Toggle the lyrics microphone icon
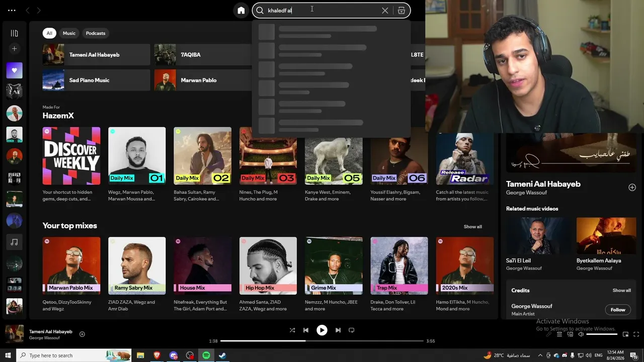The height and width of the screenshot is (362, 644). (549, 334)
